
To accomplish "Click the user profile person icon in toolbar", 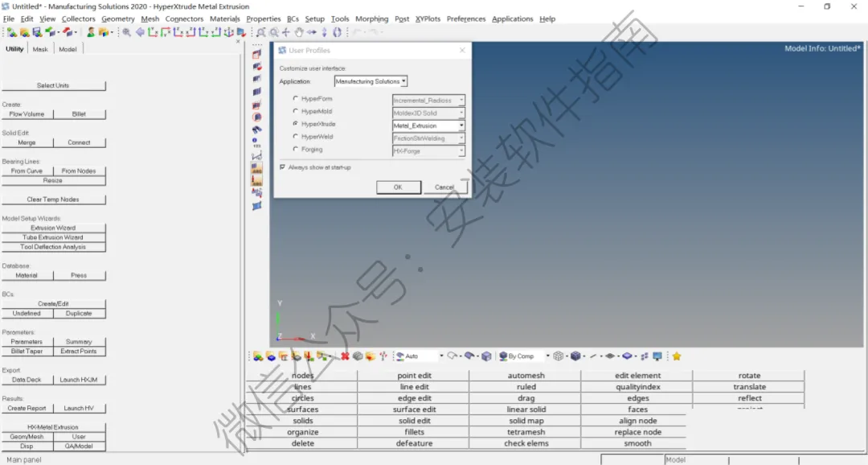I will click(91, 32).
